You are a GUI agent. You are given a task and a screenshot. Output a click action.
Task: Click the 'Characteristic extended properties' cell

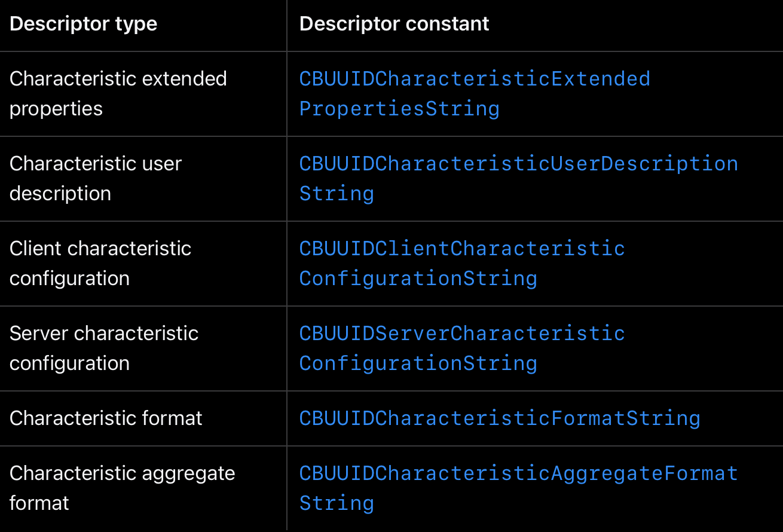coord(118,94)
